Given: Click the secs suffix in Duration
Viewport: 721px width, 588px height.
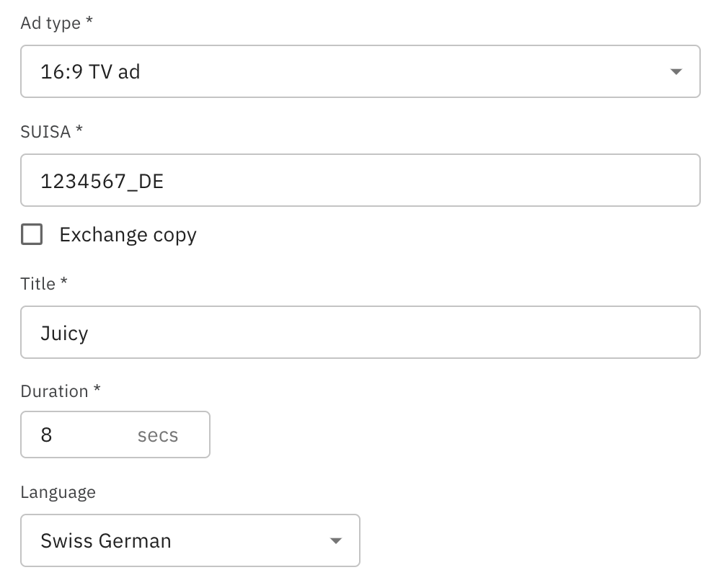Looking at the screenshot, I should click(157, 435).
